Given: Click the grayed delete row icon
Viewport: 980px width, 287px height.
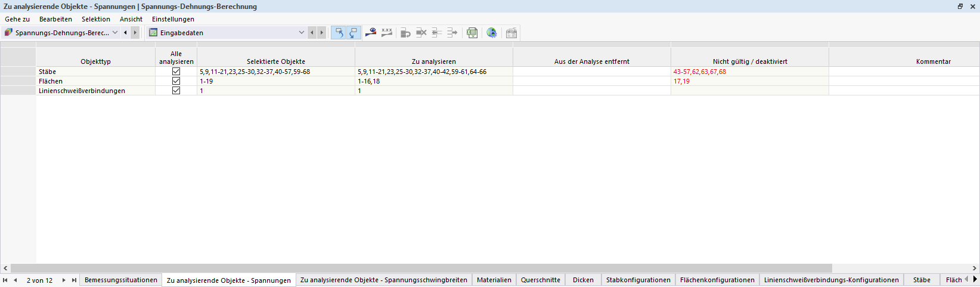Looking at the screenshot, I should [x=421, y=33].
